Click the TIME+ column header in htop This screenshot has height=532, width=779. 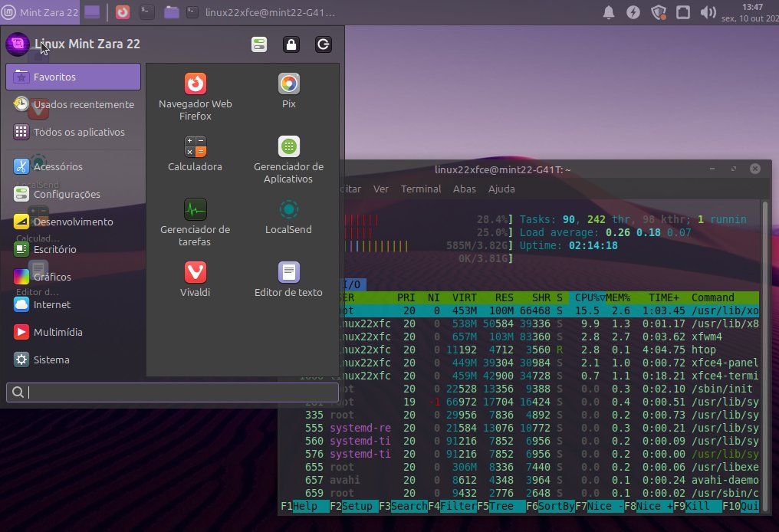tap(663, 297)
